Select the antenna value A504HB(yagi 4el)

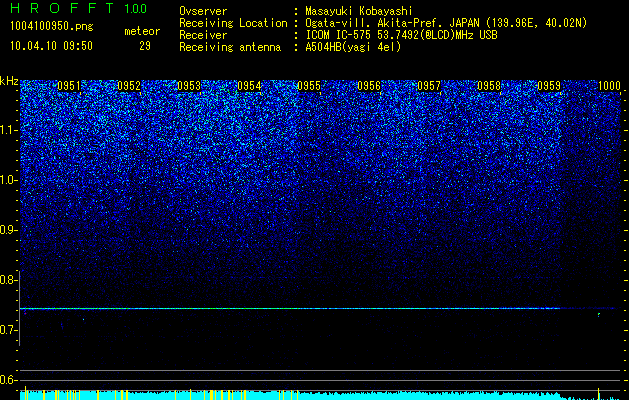point(353,47)
